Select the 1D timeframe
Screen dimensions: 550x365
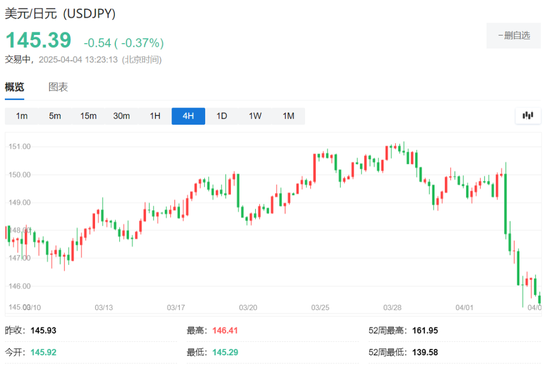click(x=222, y=116)
